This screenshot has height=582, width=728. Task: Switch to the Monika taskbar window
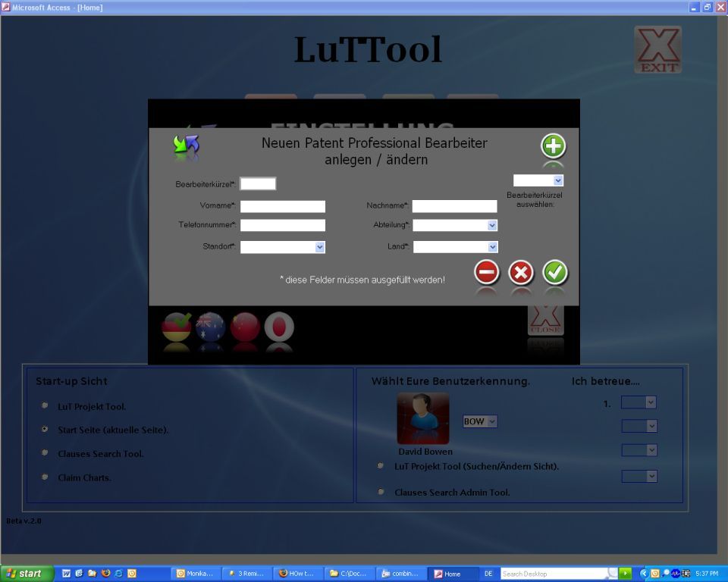(x=196, y=574)
